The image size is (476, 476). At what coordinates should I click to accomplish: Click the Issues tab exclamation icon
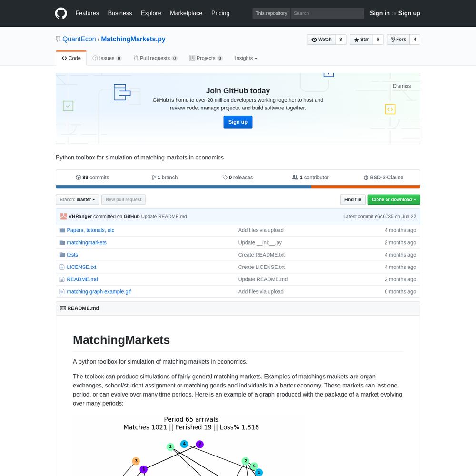pos(95,58)
